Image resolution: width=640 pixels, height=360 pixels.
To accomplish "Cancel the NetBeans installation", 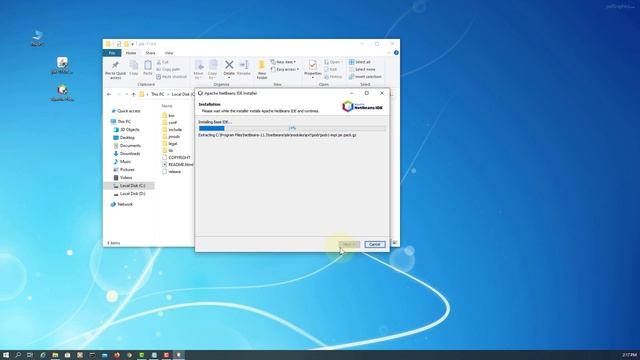I will pos(375,244).
